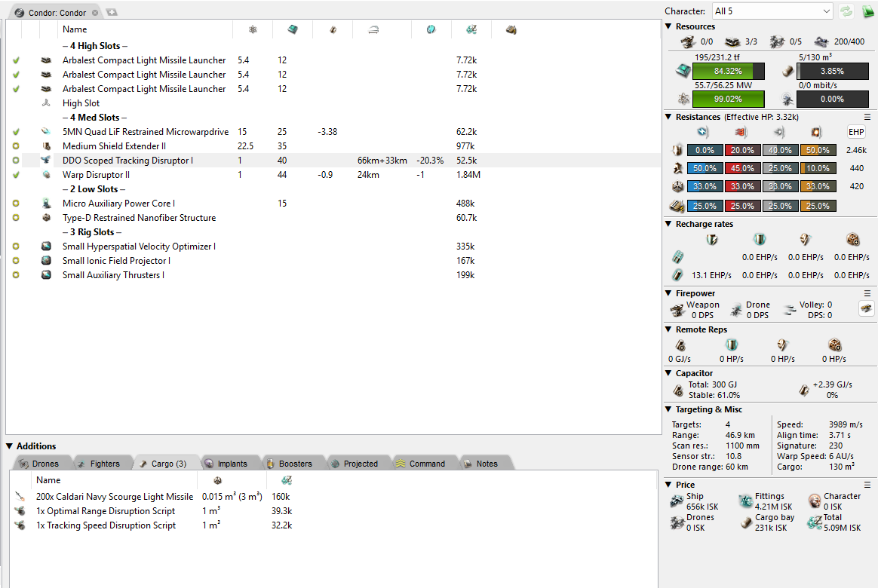Viewport: 878px width, 588px height.
Task: Click the green skills book icon
Action: tap(867, 11)
